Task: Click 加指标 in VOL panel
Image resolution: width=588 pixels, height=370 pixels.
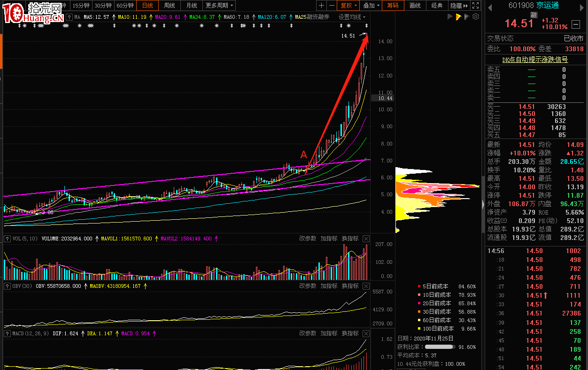Action: tap(329, 239)
